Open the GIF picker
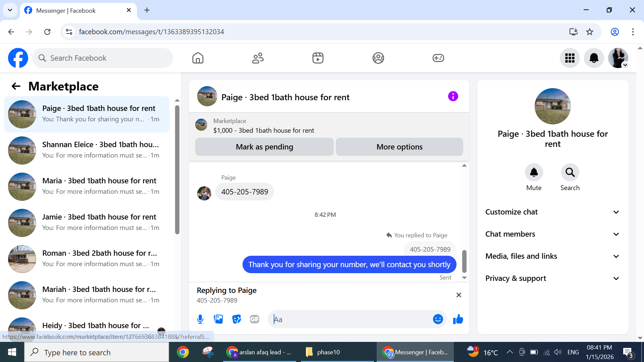This screenshot has width=644, height=362. click(255, 319)
